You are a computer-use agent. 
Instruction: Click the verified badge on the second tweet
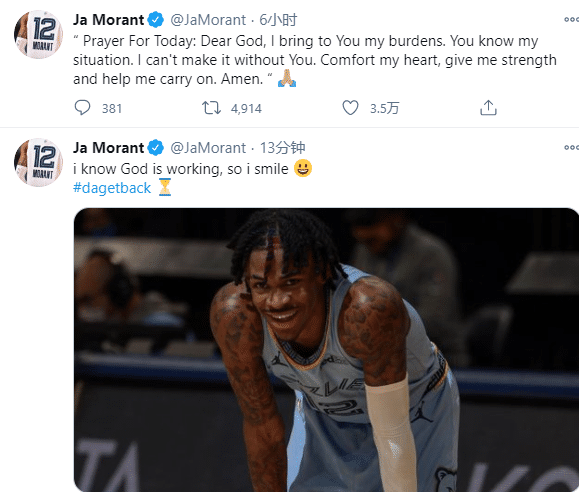[155, 148]
